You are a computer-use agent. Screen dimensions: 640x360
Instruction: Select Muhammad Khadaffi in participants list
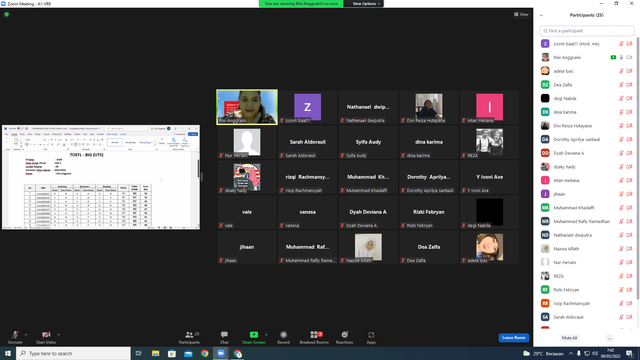pyautogui.click(x=587, y=208)
